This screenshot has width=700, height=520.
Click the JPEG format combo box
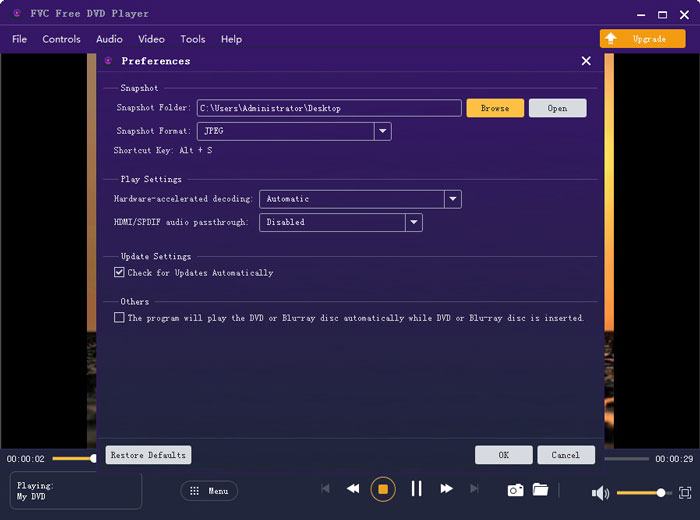coord(294,131)
